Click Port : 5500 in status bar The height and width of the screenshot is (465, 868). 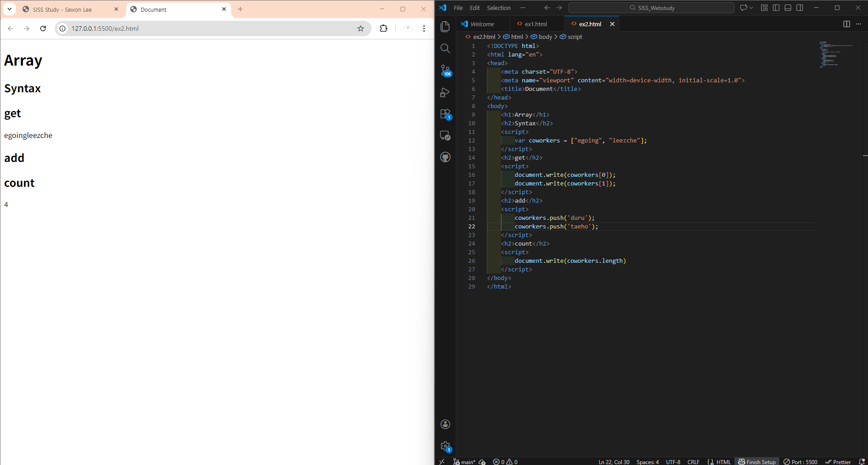click(801, 462)
